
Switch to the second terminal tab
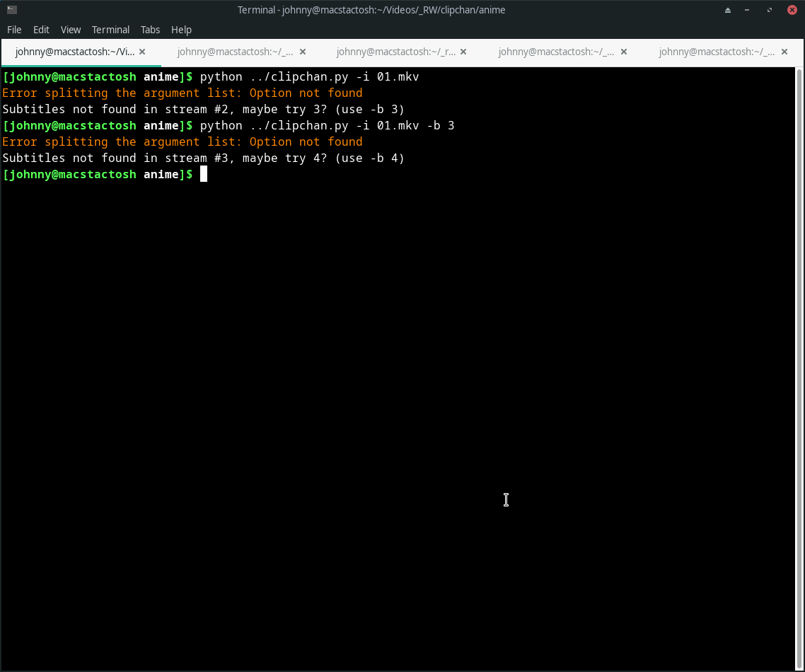click(235, 52)
